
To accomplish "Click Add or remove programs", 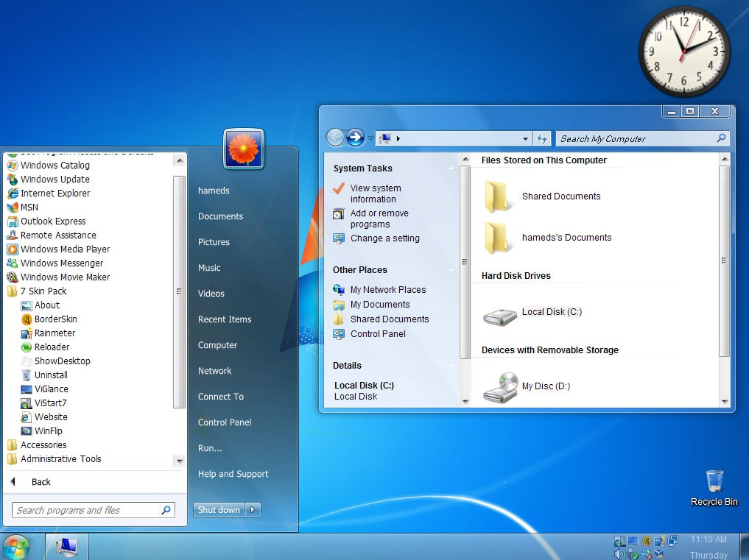I will point(379,219).
